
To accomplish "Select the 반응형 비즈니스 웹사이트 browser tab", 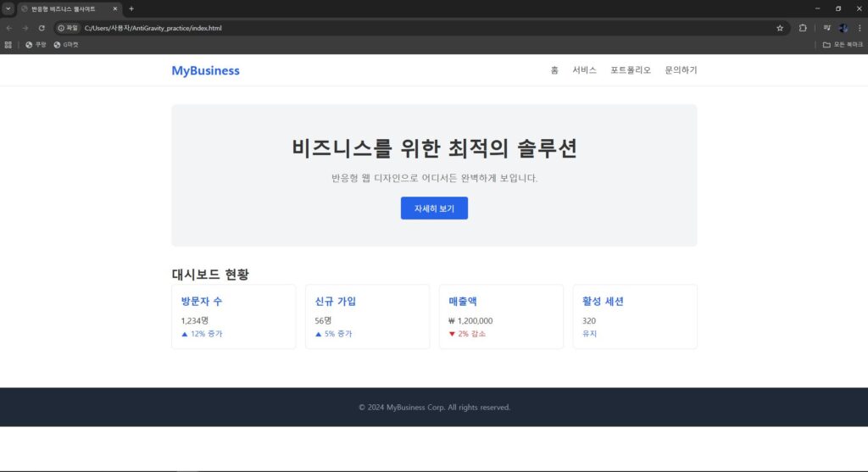I will 69,8.
